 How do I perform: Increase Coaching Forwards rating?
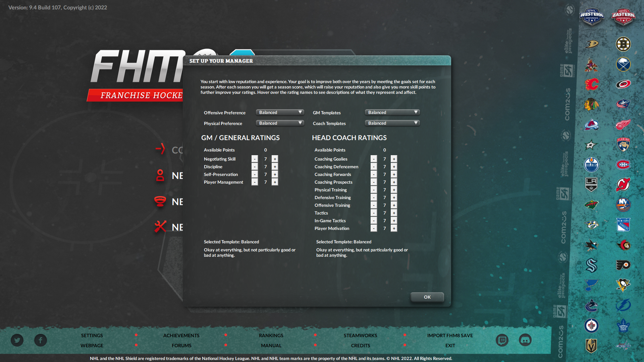tap(394, 174)
